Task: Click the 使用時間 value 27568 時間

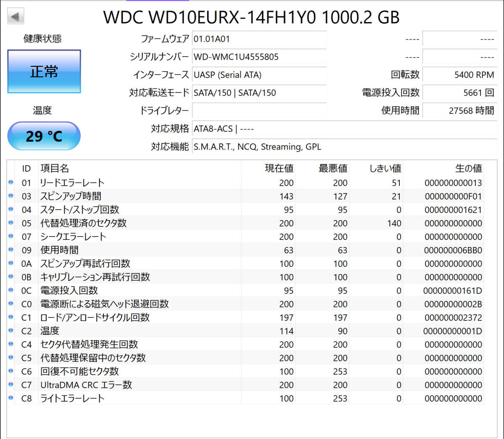Action: click(460, 111)
